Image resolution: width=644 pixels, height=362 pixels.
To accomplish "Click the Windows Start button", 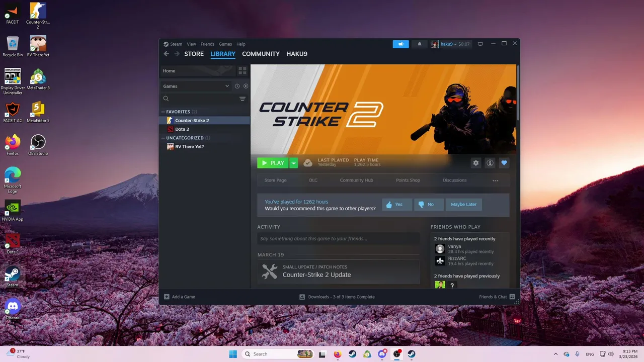I will pyautogui.click(x=233, y=354).
